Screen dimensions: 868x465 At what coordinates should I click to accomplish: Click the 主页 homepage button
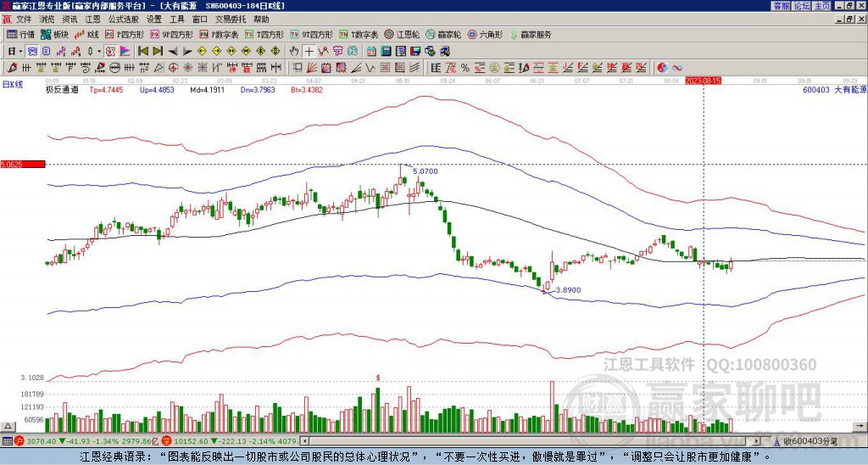point(822,6)
